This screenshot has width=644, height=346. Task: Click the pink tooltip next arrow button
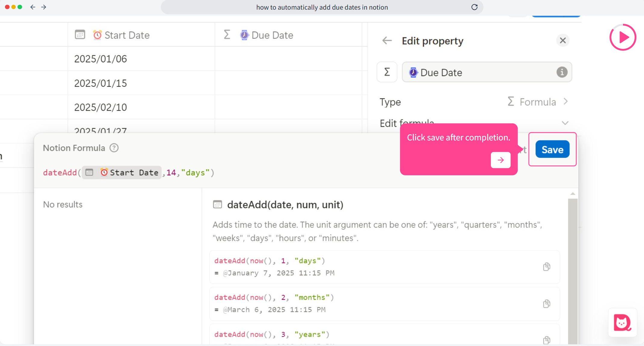(501, 160)
